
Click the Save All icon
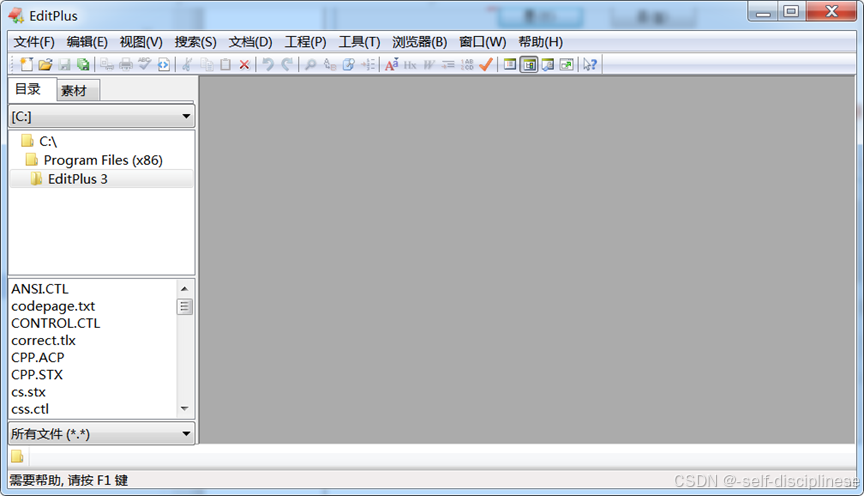tap(83, 64)
